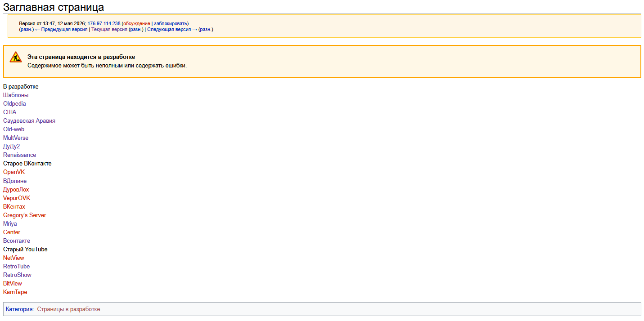Open the Gregory's Server link
Screen dimensions: 644x321
(x=24, y=215)
